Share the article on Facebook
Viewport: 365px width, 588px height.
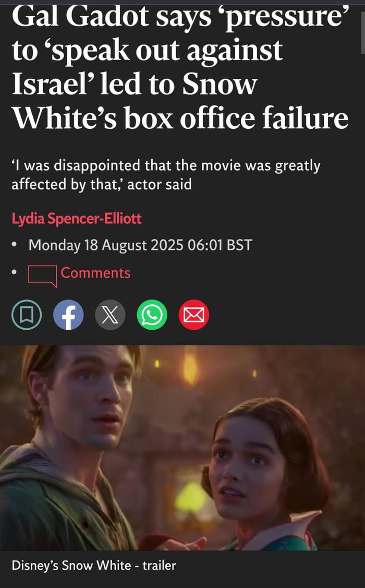pyautogui.click(x=68, y=315)
